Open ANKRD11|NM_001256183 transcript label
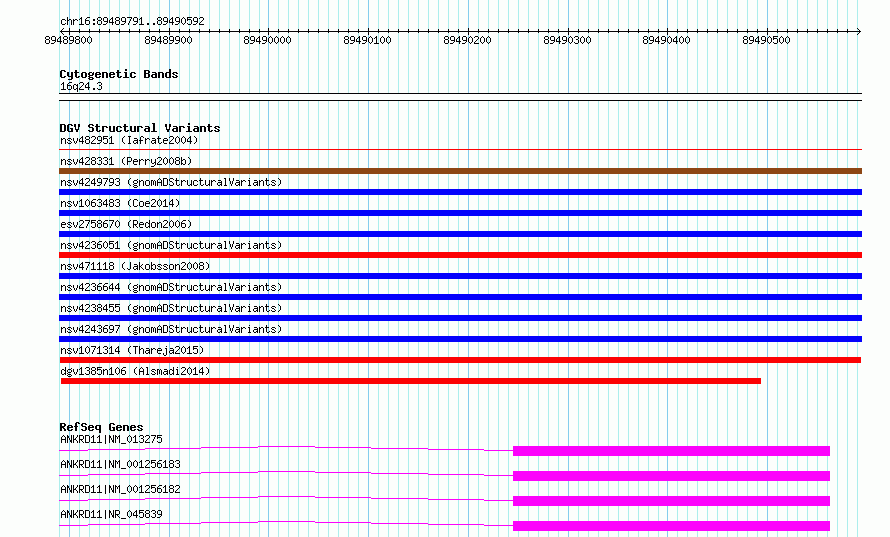The width and height of the screenshot is (890, 537). (120, 464)
